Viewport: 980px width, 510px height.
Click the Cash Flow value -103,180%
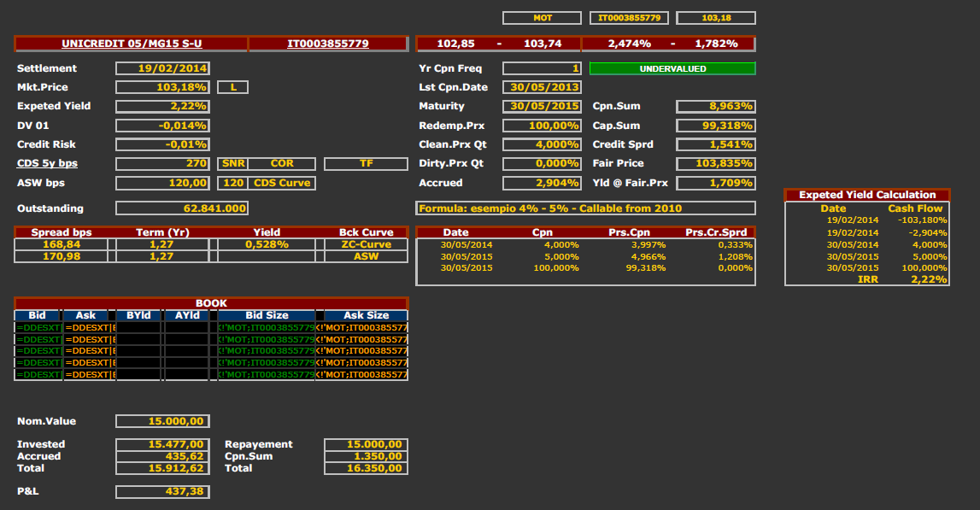point(922,220)
